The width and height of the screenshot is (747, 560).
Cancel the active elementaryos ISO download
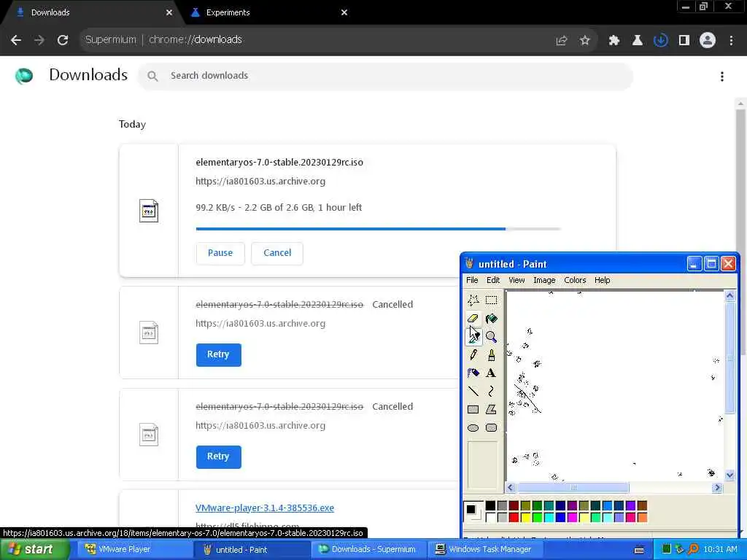point(277,253)
